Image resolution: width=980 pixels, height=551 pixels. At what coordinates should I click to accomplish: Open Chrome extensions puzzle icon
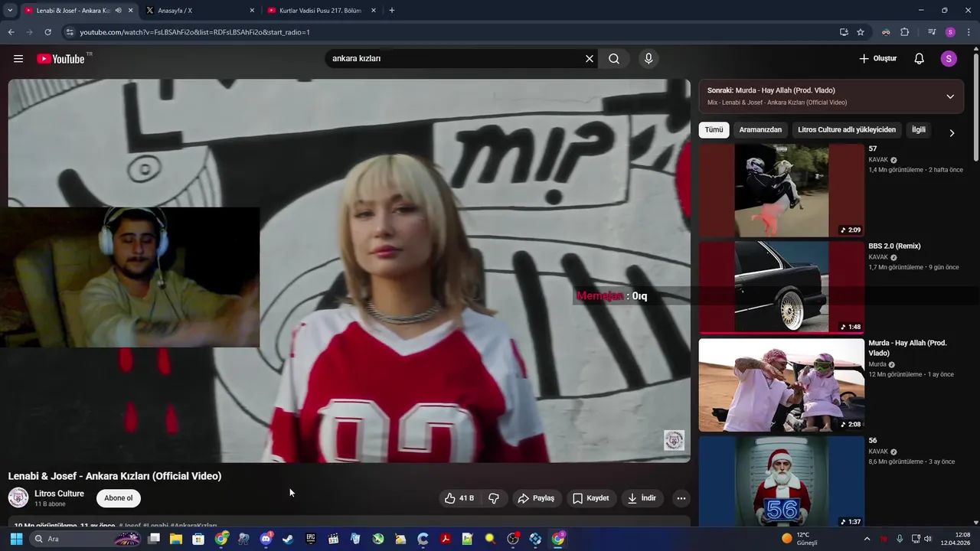904,32
